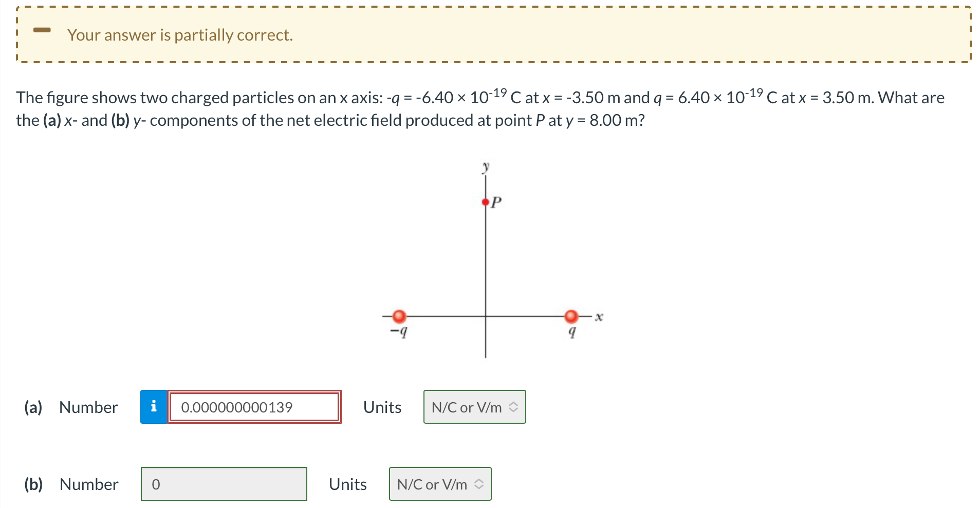980x508 pixels.
Task: Click the Units label next to part (a)
Action: click(382, 407)
